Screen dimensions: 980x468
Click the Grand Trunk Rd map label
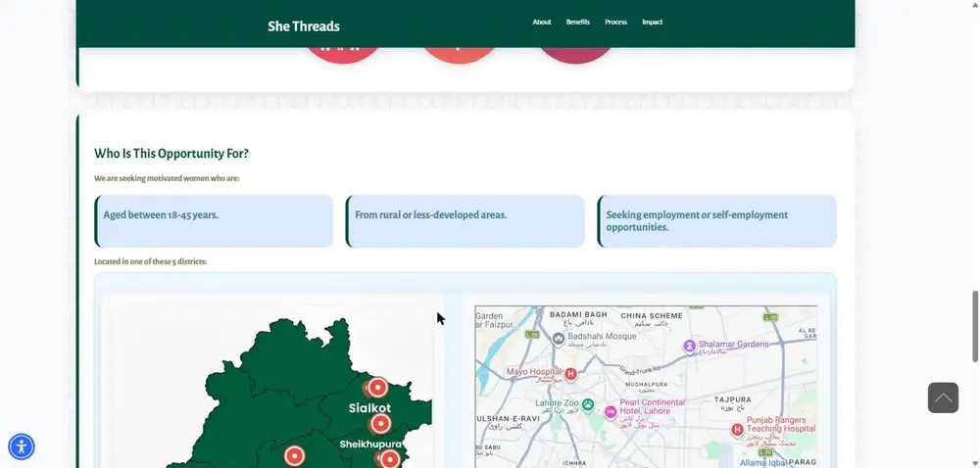coord(638,370)
